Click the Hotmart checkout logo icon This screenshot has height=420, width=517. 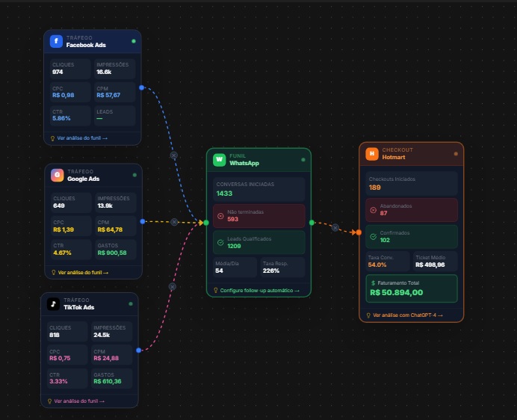[372, 154]
